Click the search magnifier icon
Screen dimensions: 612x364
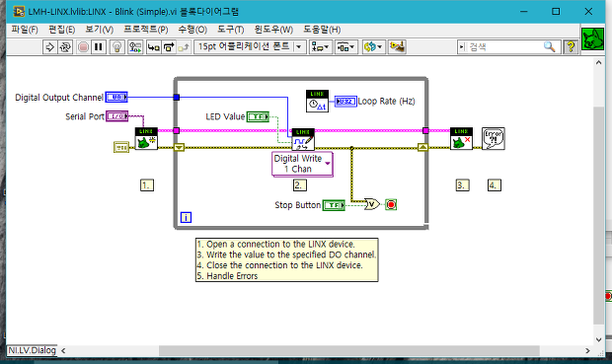[550, 47]
